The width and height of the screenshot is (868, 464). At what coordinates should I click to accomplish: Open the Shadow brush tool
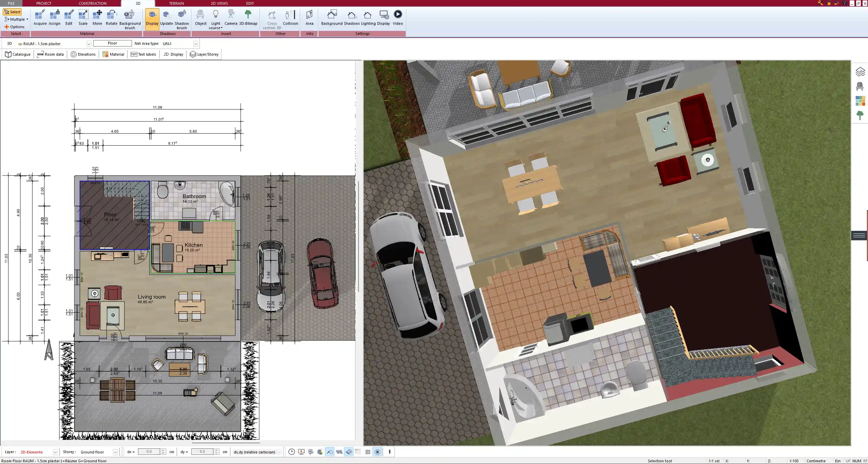point(181,19)
